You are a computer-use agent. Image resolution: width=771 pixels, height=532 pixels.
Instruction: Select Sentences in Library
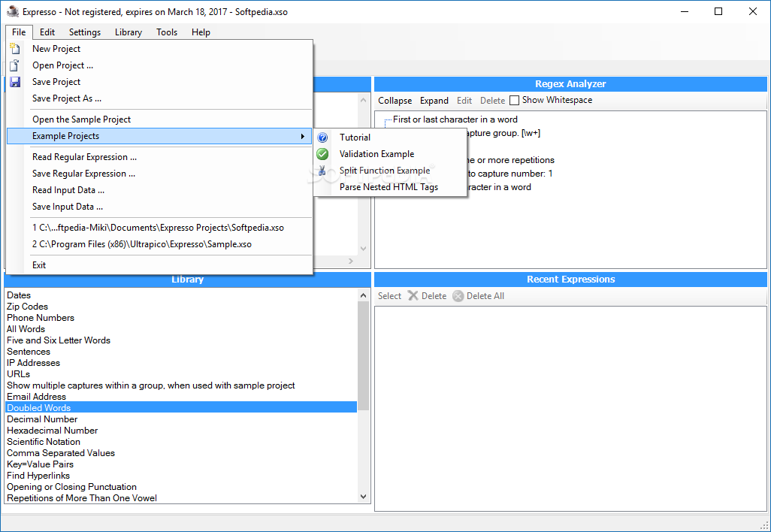click(181, 352)
